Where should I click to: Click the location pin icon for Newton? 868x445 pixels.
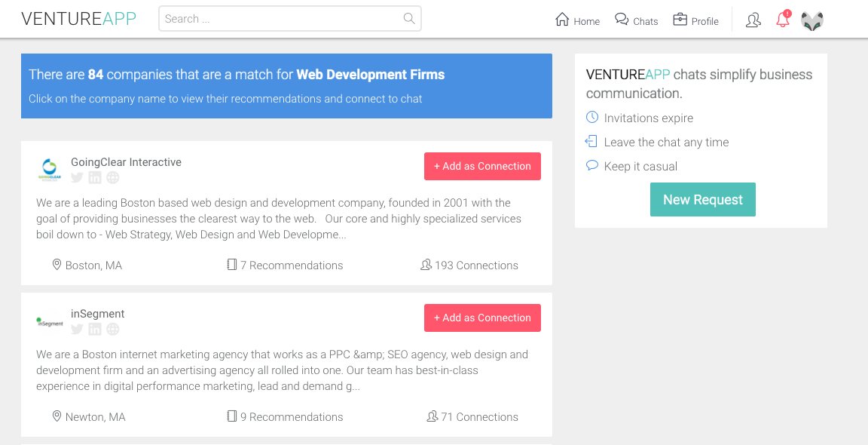[57, 416]
